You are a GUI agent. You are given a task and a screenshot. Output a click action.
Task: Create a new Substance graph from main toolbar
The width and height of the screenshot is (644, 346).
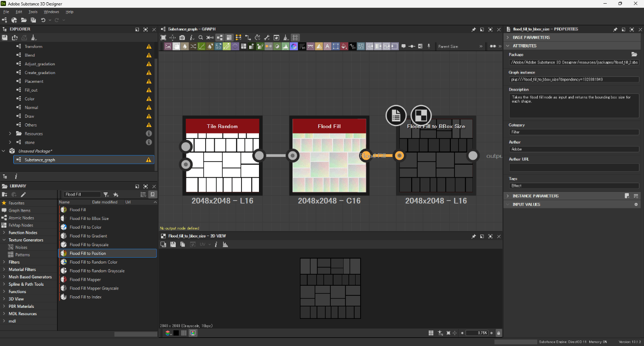pyautogui.click(x=5, y=20)
